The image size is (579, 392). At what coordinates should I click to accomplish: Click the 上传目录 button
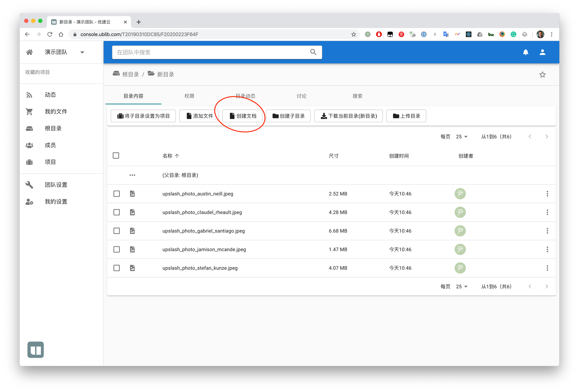[x=406, y=116]
